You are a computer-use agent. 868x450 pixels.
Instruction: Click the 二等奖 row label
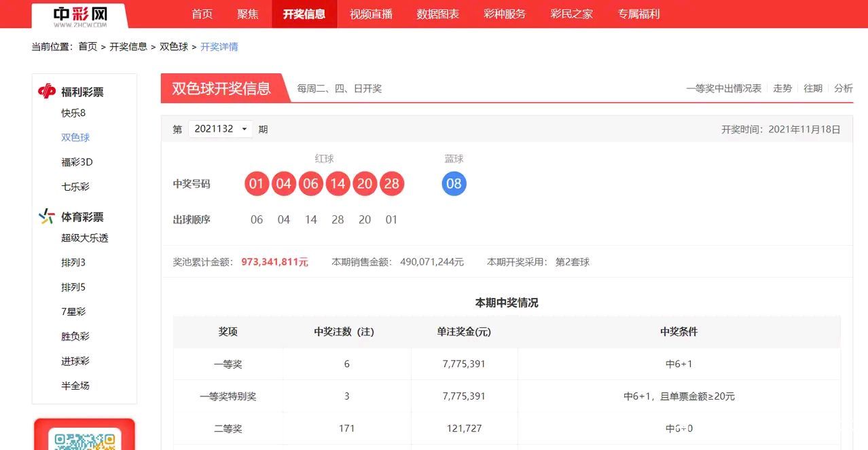228,429
